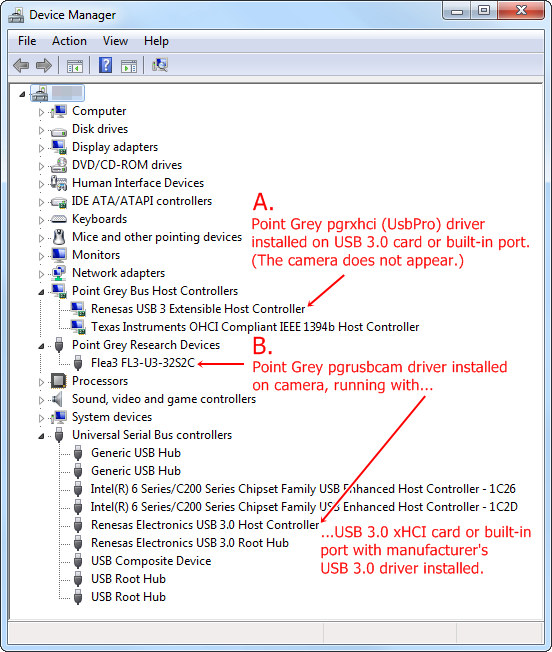Click the Scan for hardware changes icon

(x=160, y=65)
